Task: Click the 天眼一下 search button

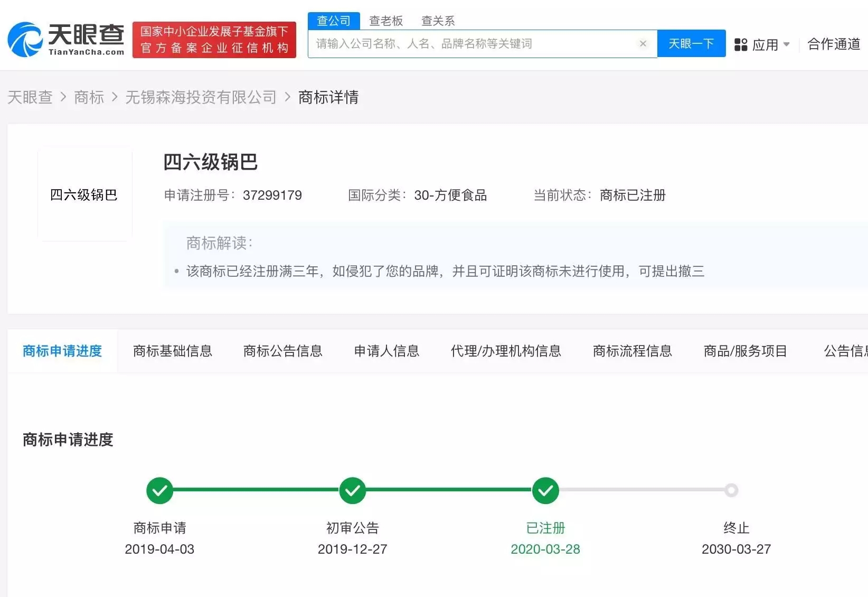Action: (691, 43)
